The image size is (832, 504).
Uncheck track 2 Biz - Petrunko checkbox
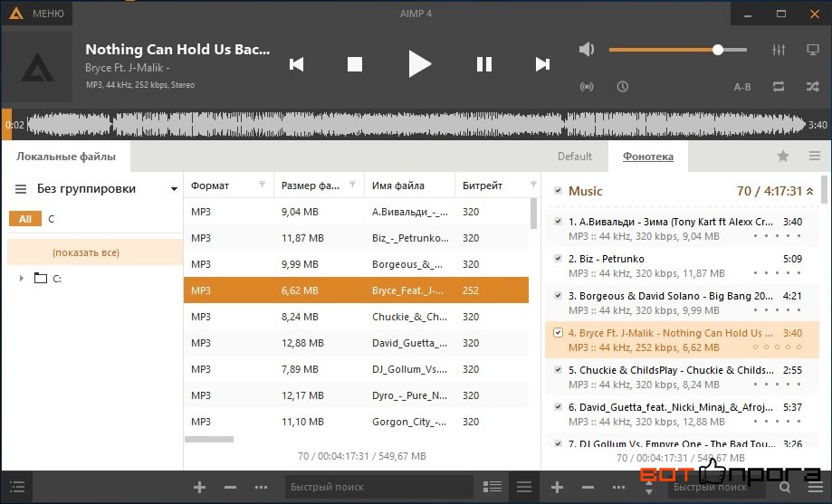coord(558,259)
